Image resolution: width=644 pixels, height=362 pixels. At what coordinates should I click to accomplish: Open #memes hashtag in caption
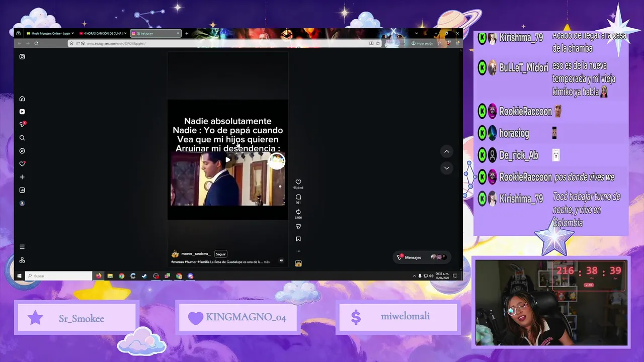(x=177, y=262)
